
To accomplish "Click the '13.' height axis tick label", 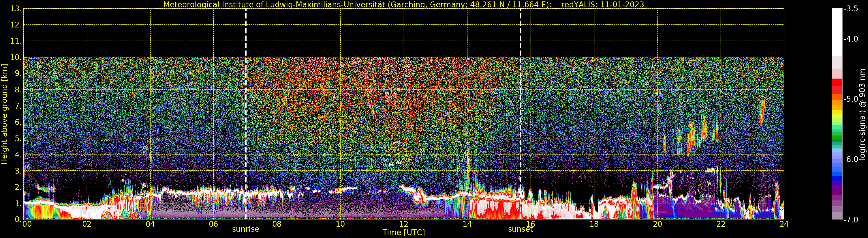I will [x=16, y=9].
